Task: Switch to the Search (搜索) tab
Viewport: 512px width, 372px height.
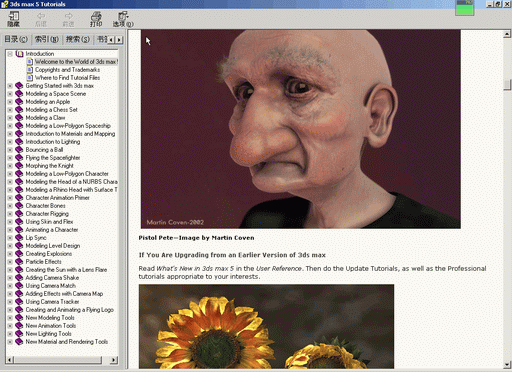Action: click(78, 39)
